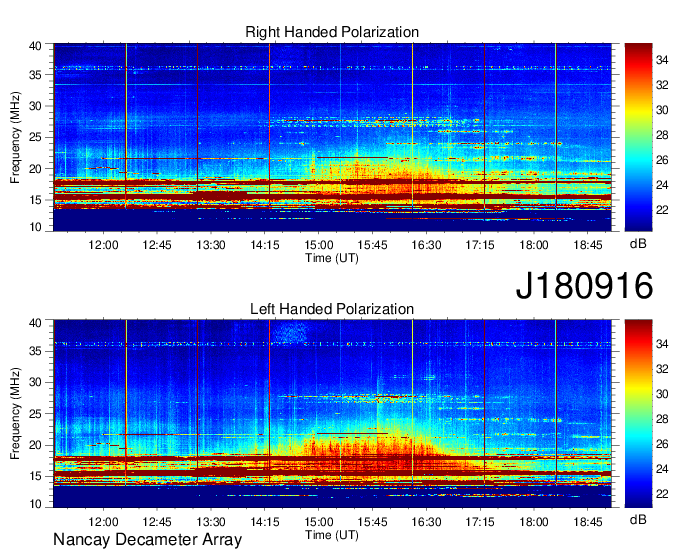Click the 14:15 tick label on the Right Handed plot
The image size is (680, 552).
(265, 245)
